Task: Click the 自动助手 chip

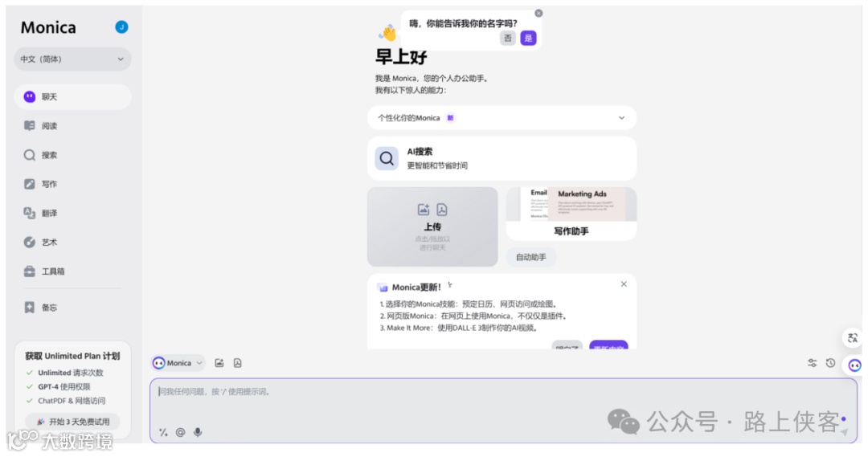Action: pos(531,257)
